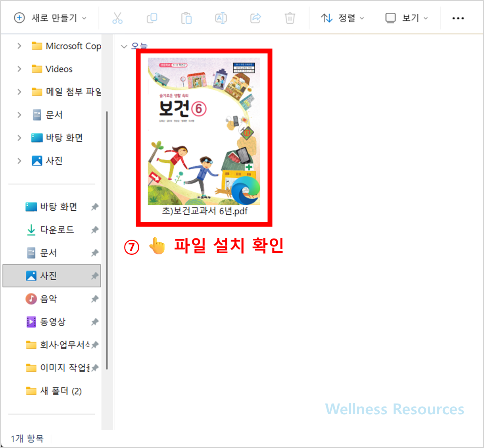Viewport: 484px width, 448px height.
Task: Click the 다운로드 download arrow icon
Action: coord(31,230)
